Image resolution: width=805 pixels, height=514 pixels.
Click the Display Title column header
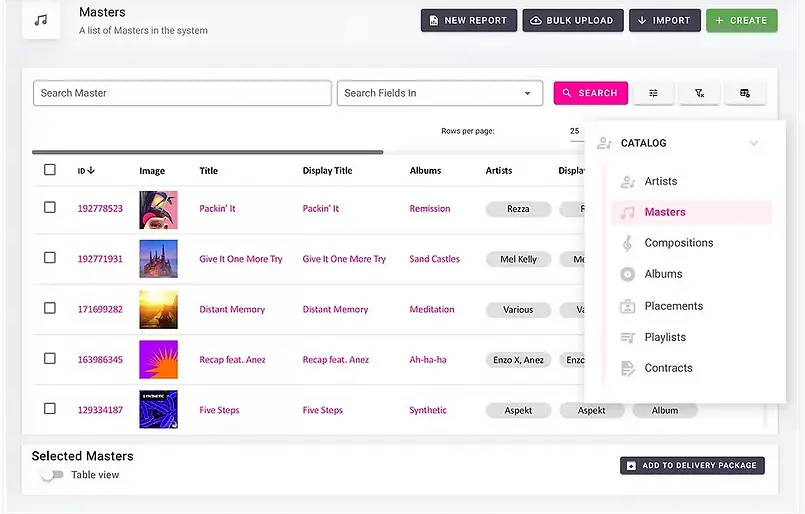tap(328, 170)
